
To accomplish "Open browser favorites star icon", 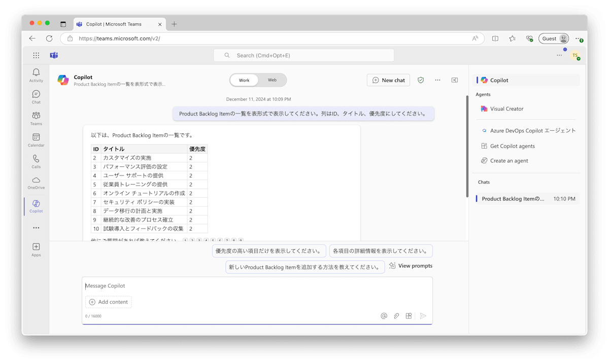I will [512, 39].
